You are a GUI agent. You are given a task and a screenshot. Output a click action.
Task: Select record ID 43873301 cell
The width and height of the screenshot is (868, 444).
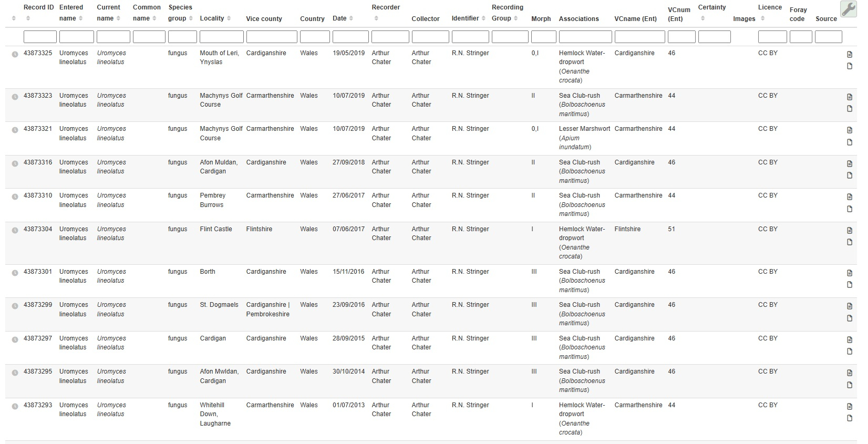pos(38,272)
